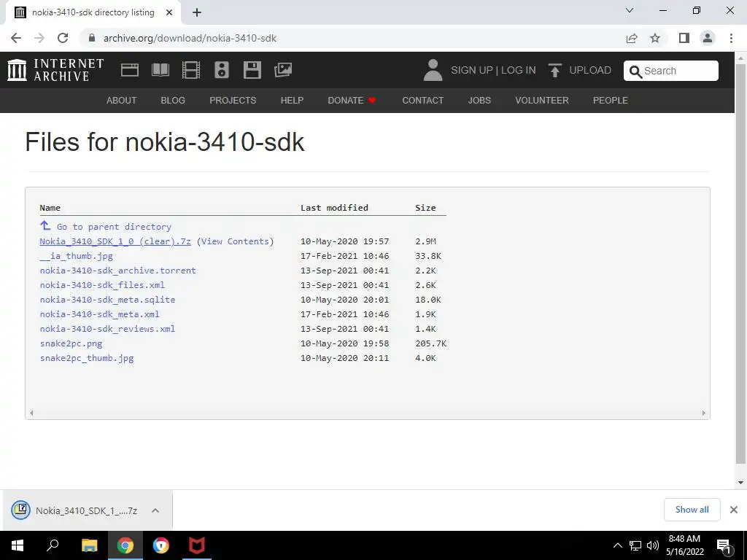Select the nokia-3410-sdk directory listing tab
747x560 pixels.
point(93,13)
